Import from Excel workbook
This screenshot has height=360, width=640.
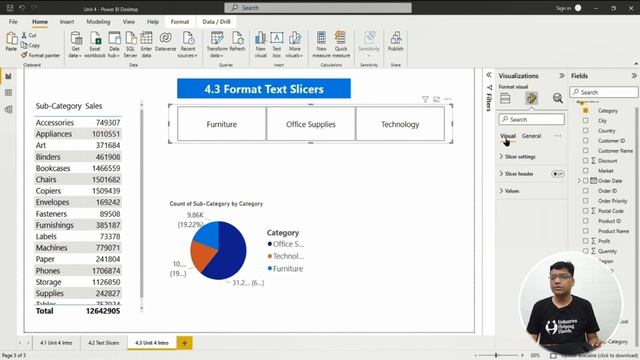[95, 44]
